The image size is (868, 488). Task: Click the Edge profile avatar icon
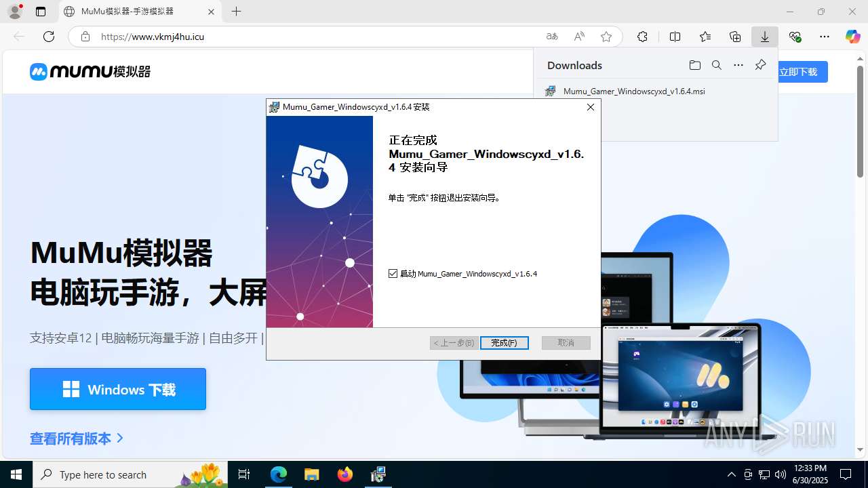click(14, 12)
